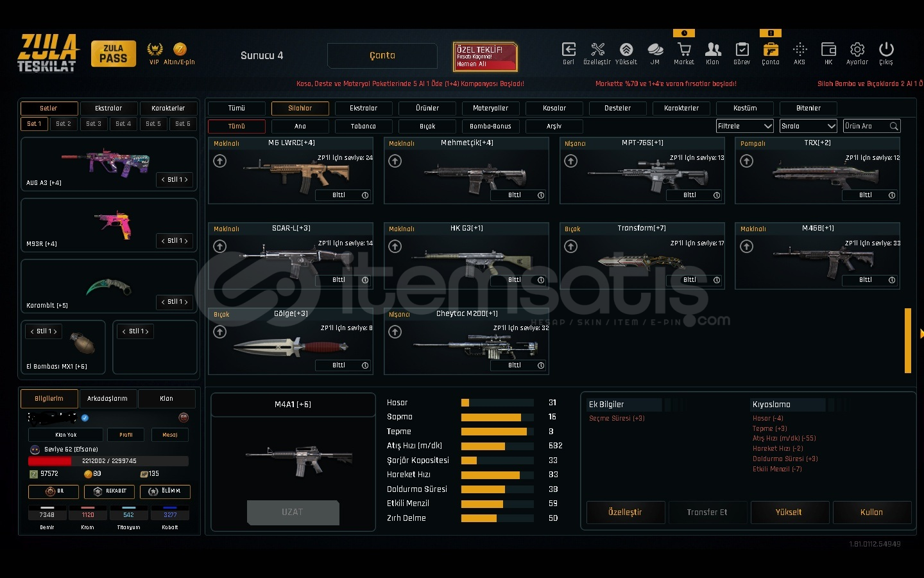Click the UZAT button

(x=293, y=512)
